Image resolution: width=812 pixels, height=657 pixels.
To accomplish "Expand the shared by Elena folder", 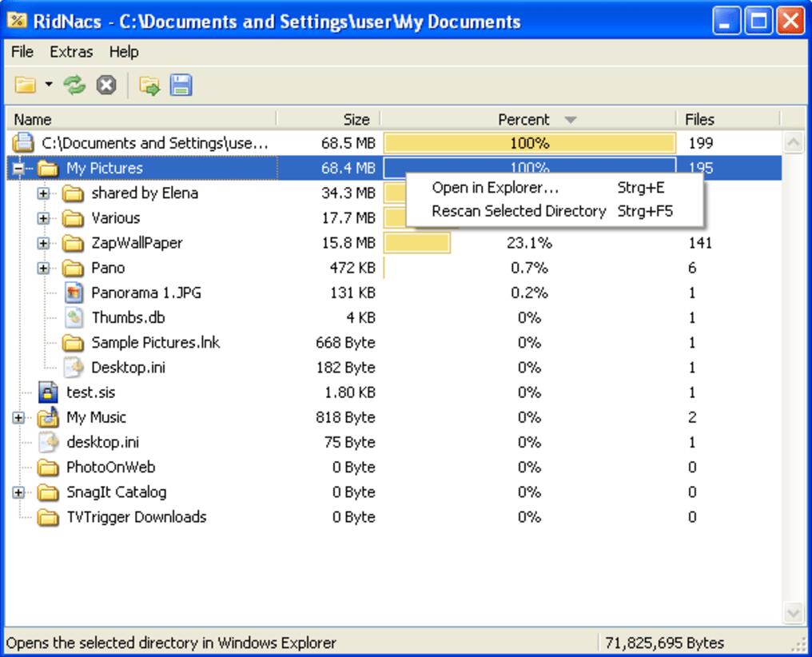I will pyautogui.click(x=43, y=193).
